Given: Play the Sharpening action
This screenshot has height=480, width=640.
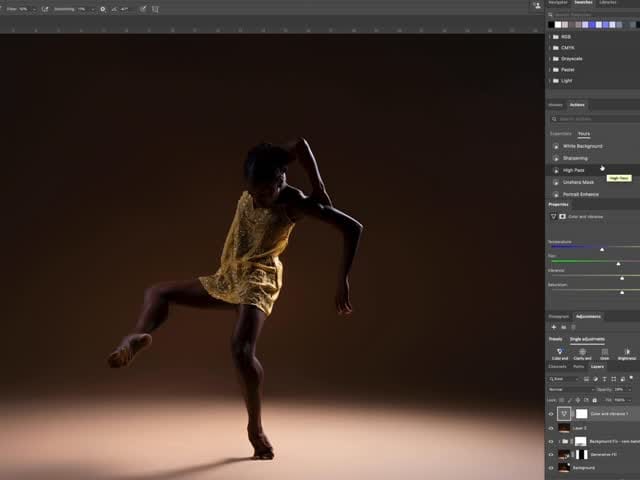Looking at the screenshot, I should tap(556, 158).
